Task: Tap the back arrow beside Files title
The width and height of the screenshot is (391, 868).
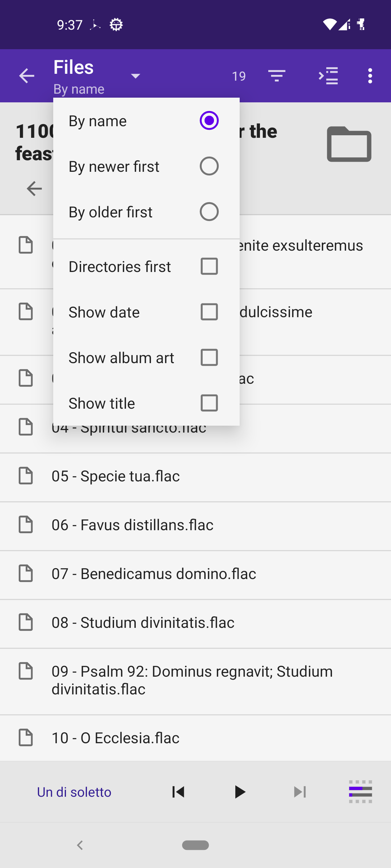Action: pyautogui.click(x=26, y=76)
